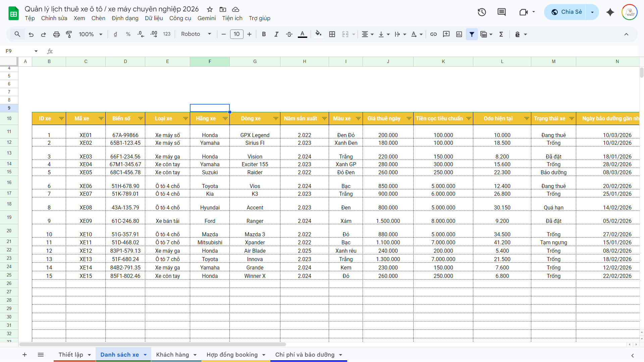This screenshot has height=362, width=644.
Task: Open the filter dropdown on Hãng xe column
Action: [225, 118]
